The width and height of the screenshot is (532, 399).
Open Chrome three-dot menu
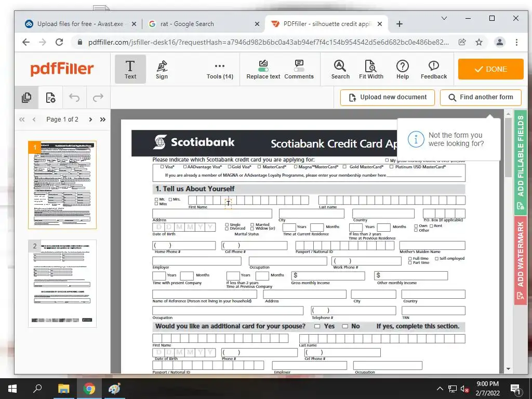click(516, 42)
